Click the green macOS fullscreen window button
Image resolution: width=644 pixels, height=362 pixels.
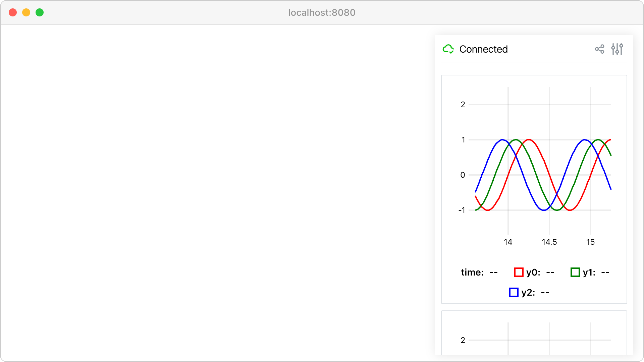pos(40,12)
